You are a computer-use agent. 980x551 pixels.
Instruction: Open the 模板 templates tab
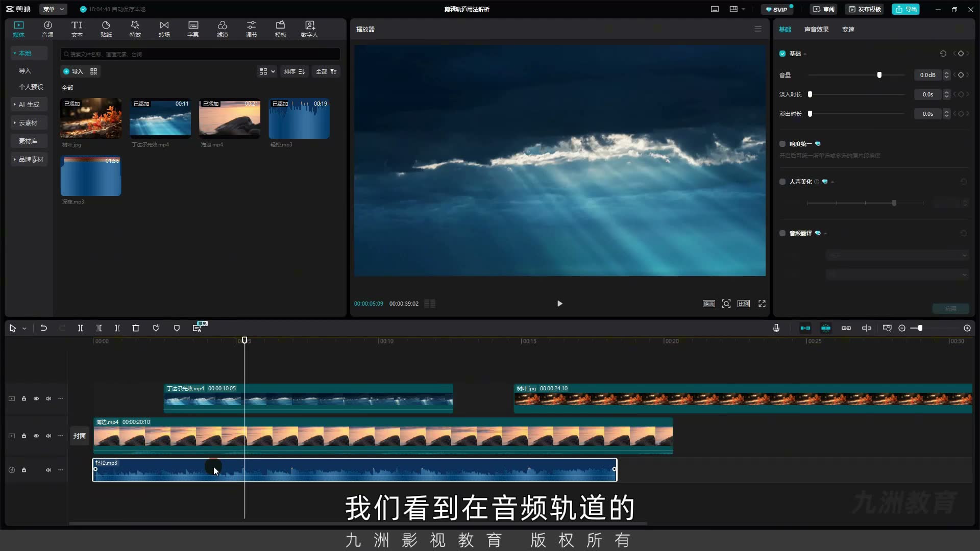pyautogui.click(x=280, y=29)
